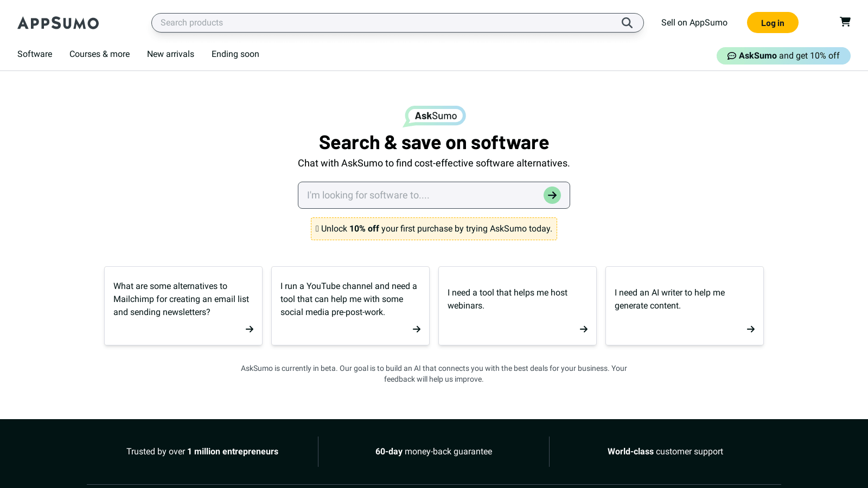Select the host webinars prompt card
This screenshot has width=868, height=488.
(518, 306)
